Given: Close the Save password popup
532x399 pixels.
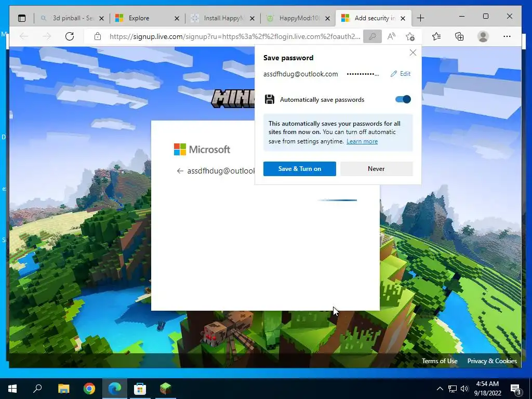Looking at the screenshot, I should 413,52.
